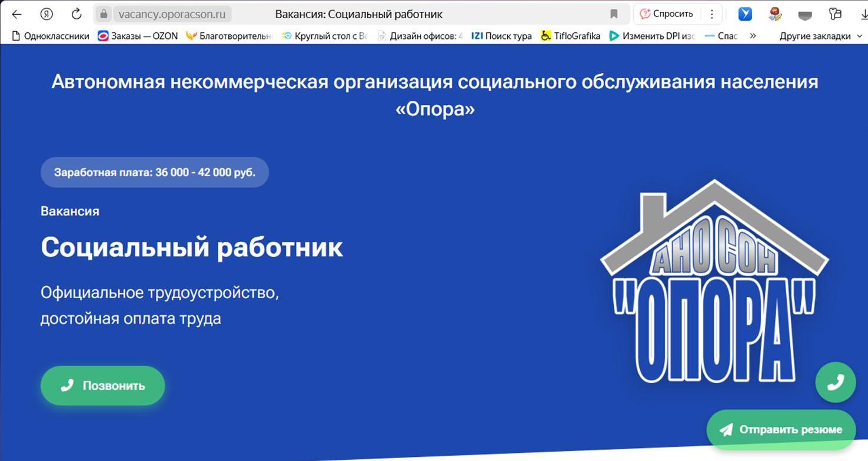This screenshot has width=868, height=461.
Task: Click the Отправить резюме button
Action: point(781,430)
